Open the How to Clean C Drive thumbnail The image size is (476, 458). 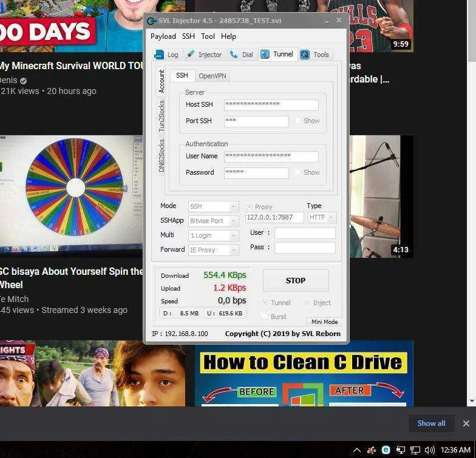pyautogui.click(x=304, y=374)
